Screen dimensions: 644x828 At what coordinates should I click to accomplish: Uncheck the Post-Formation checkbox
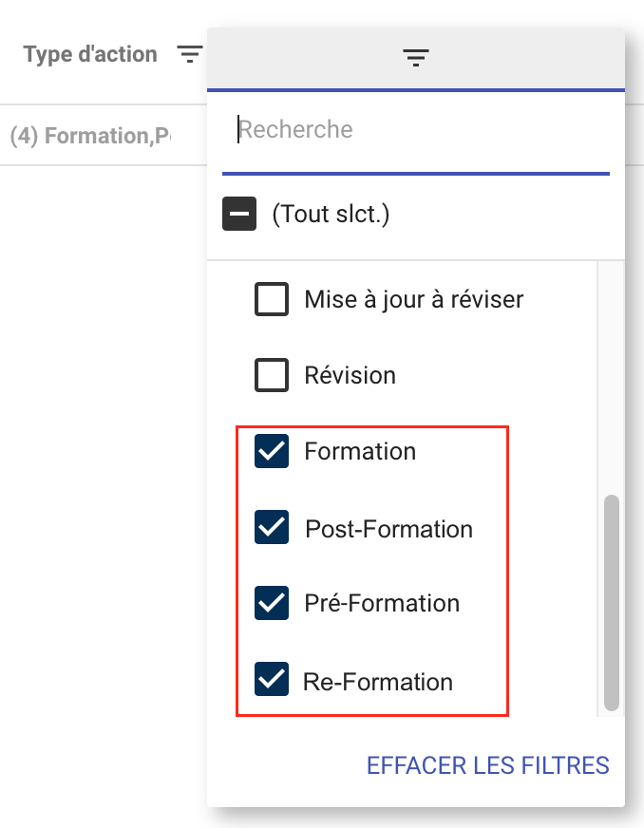272,528
